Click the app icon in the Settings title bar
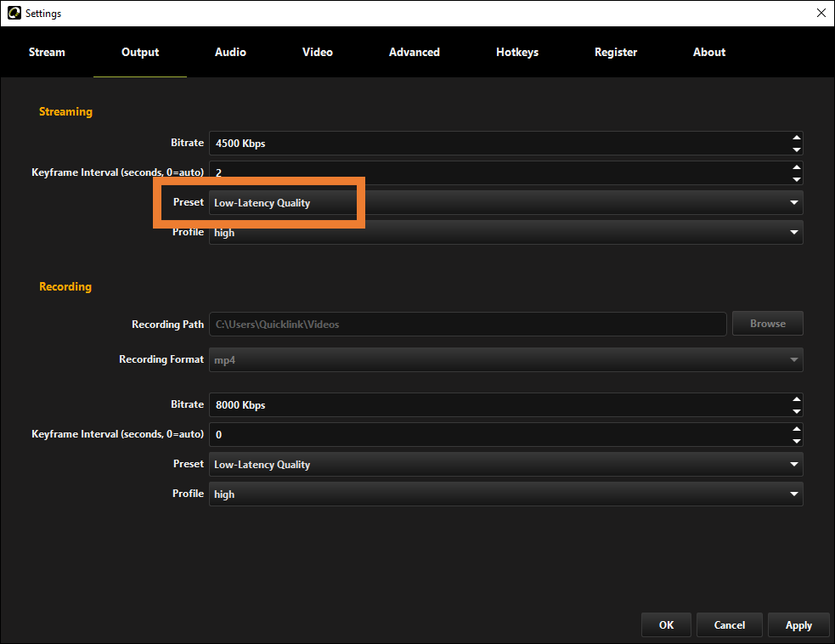This screenshot has width=835, height=644. pos(14,13)
